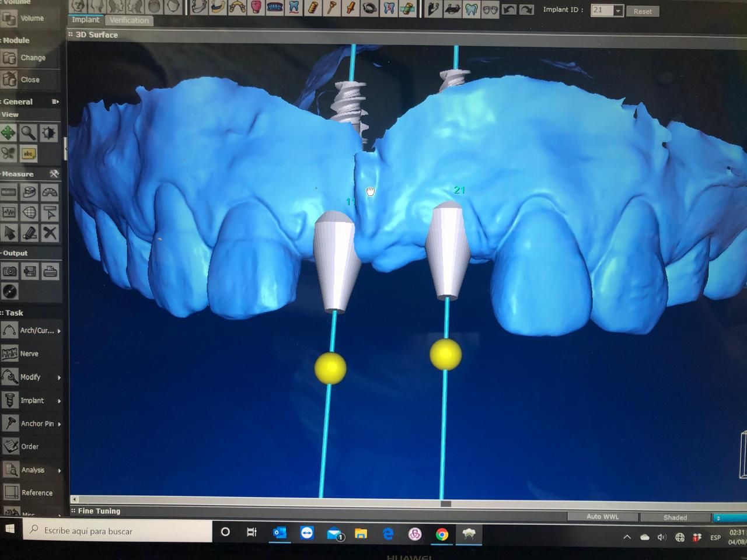Click the Nerve task button
The width and height of the screenshot is (747, 560).
click(x=29, y=353)
